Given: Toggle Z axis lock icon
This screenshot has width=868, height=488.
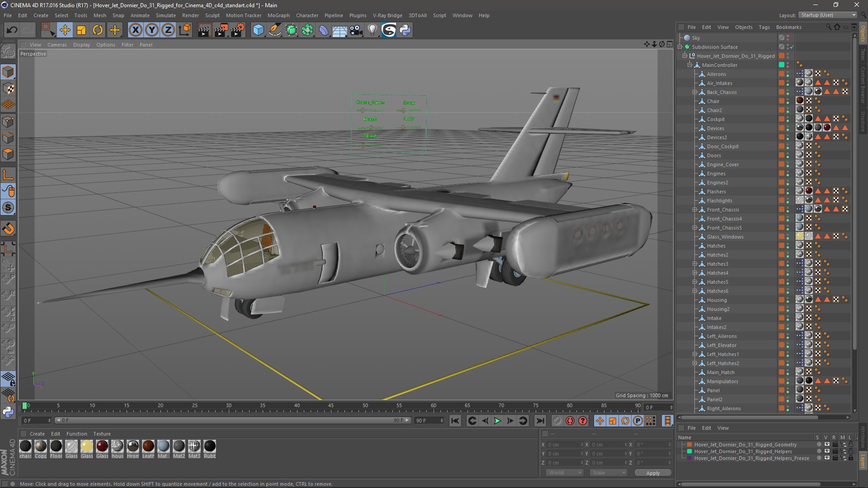Looking at the screenshot, I should point(168,30).
